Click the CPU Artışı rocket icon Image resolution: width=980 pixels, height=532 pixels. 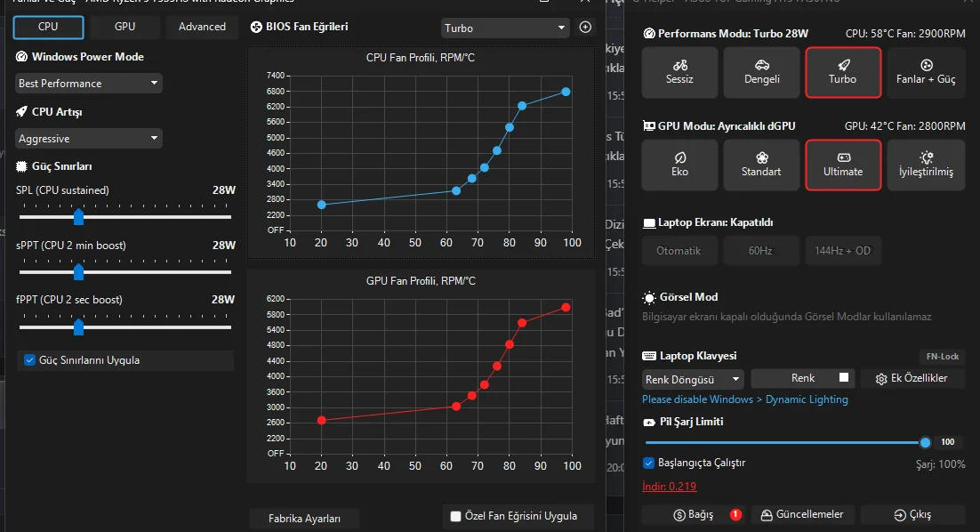22,112
